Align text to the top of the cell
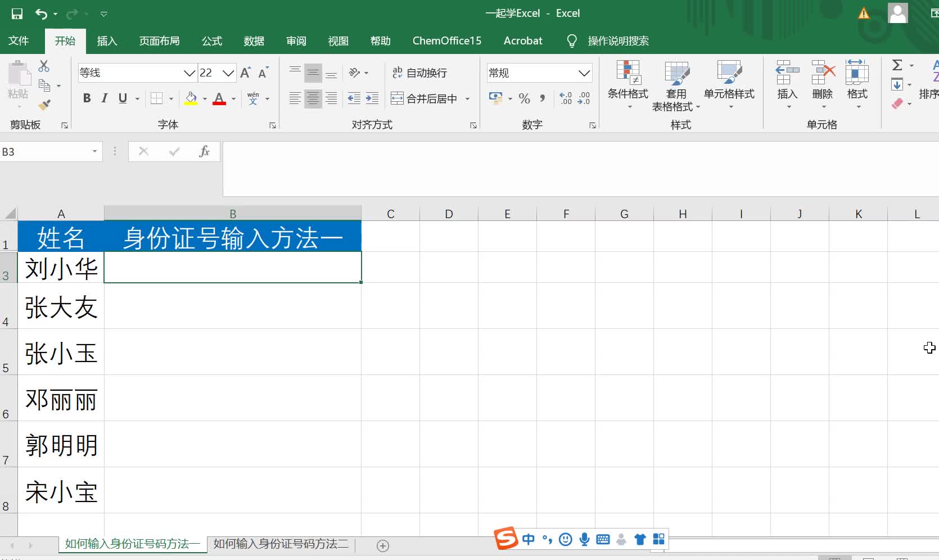The height and width of the screenshot is (560, 939). (x=295, y=73)
